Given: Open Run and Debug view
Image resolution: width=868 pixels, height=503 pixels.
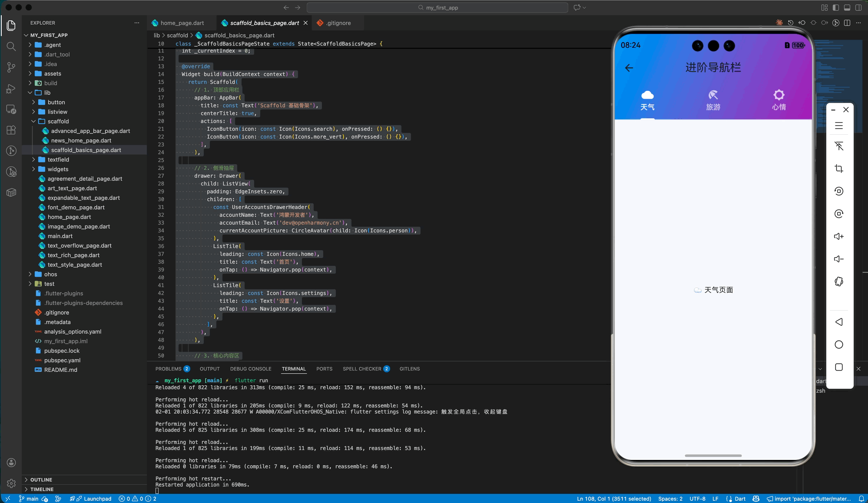Looking at the screenshot, I should 11,89.
